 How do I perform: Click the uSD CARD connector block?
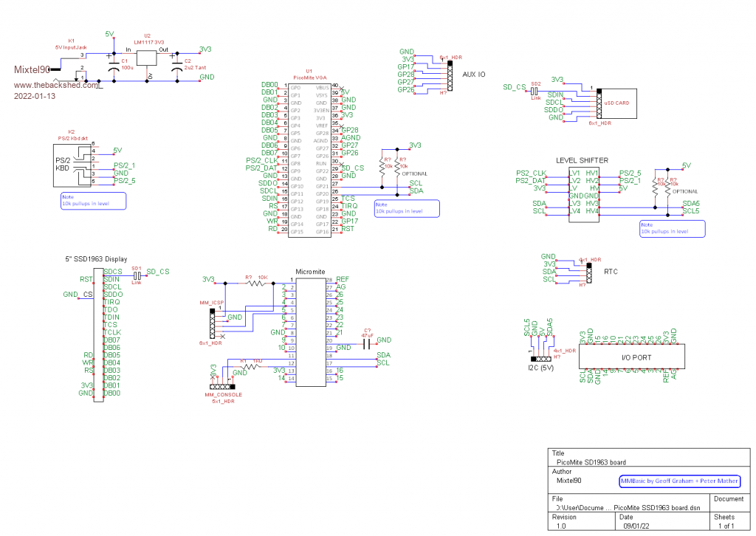pos(617,105)
